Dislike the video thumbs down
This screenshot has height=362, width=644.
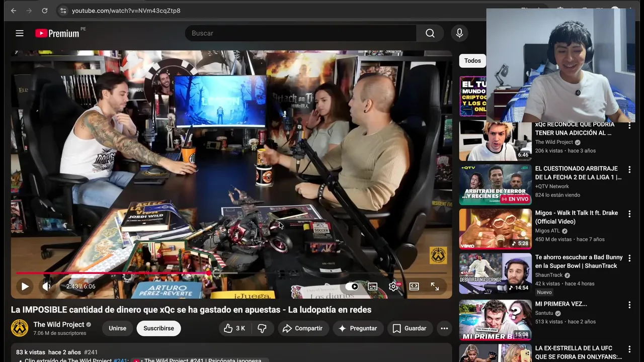pyautogui.click(x=262, y=328)
